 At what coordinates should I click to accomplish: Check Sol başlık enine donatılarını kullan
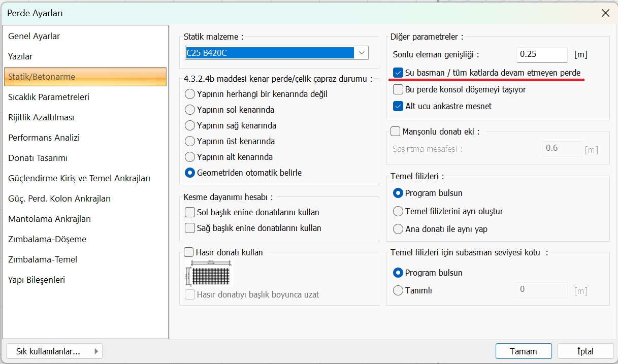[190, 212]
